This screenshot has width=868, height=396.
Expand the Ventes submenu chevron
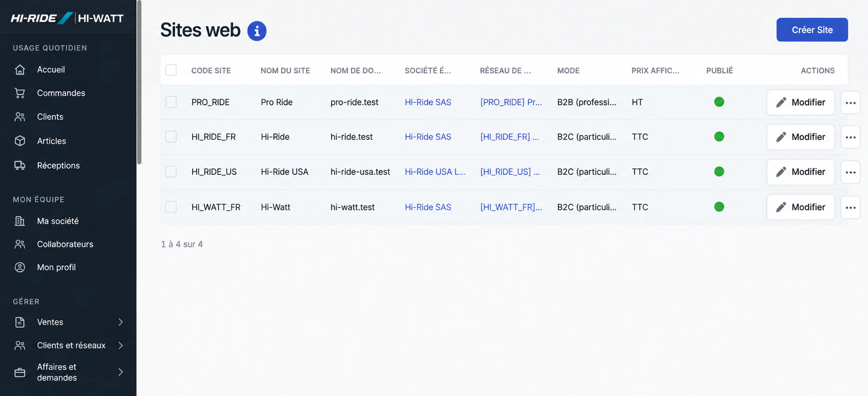tap(121, 322)
